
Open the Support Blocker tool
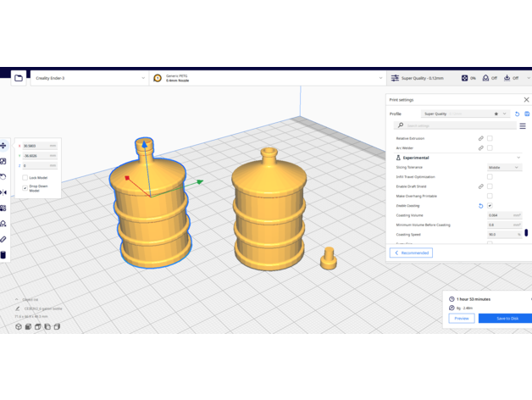click(3, 224)
